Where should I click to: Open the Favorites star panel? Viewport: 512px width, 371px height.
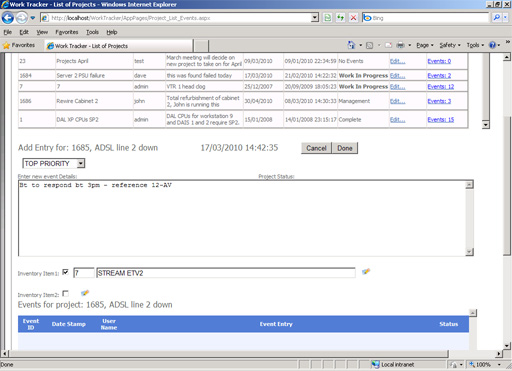click(x=19, y=45)
